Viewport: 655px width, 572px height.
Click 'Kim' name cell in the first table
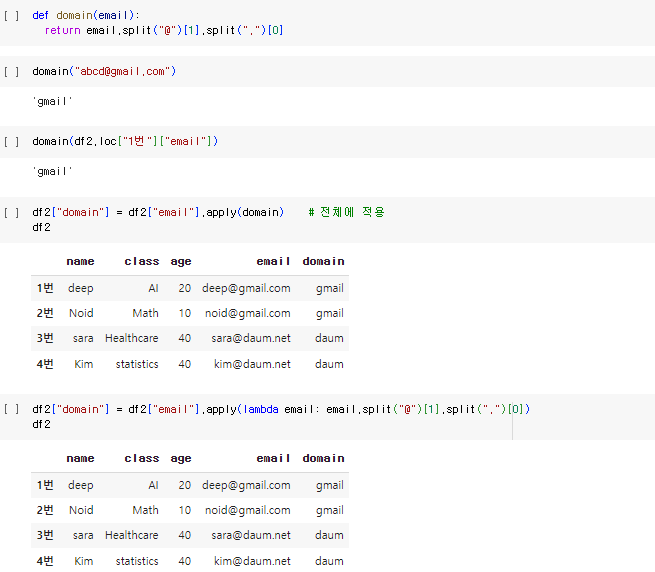point(84,364)
